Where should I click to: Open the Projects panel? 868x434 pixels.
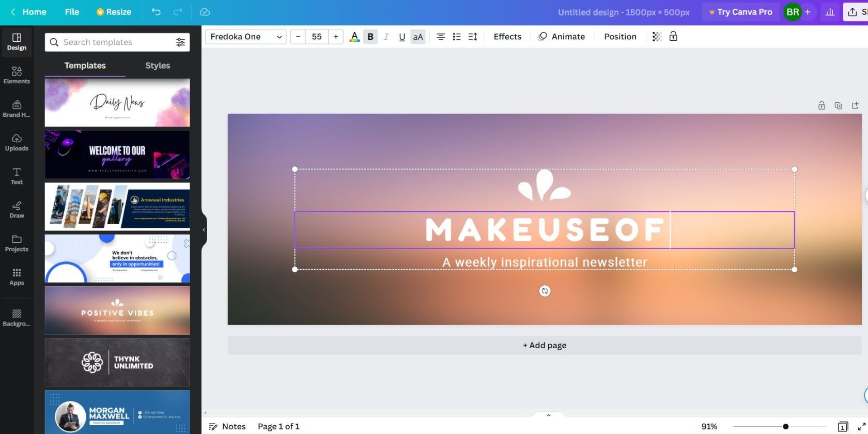(x=17, y=243)
